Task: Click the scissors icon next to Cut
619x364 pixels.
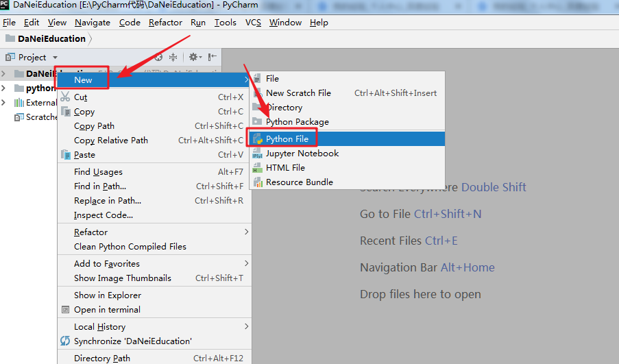Action: [65, 97]
